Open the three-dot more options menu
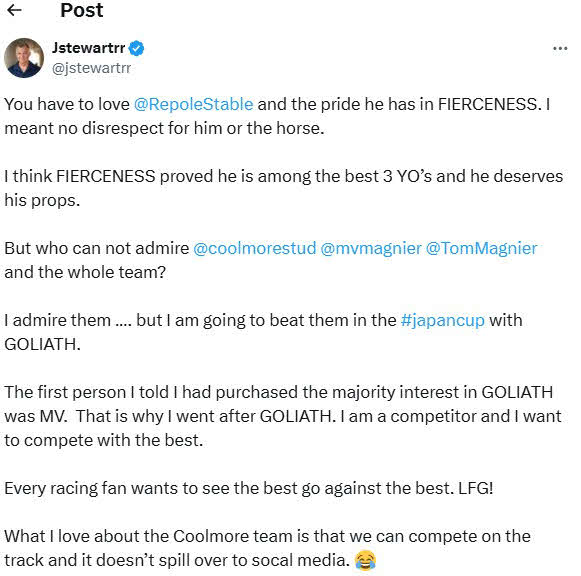 point(560,49)
